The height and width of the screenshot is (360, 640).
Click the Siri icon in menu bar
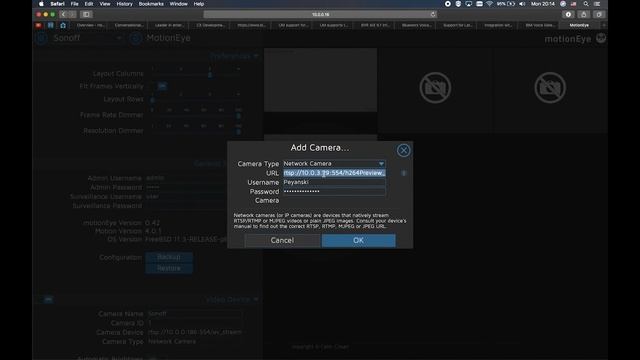tap(563, 4)
